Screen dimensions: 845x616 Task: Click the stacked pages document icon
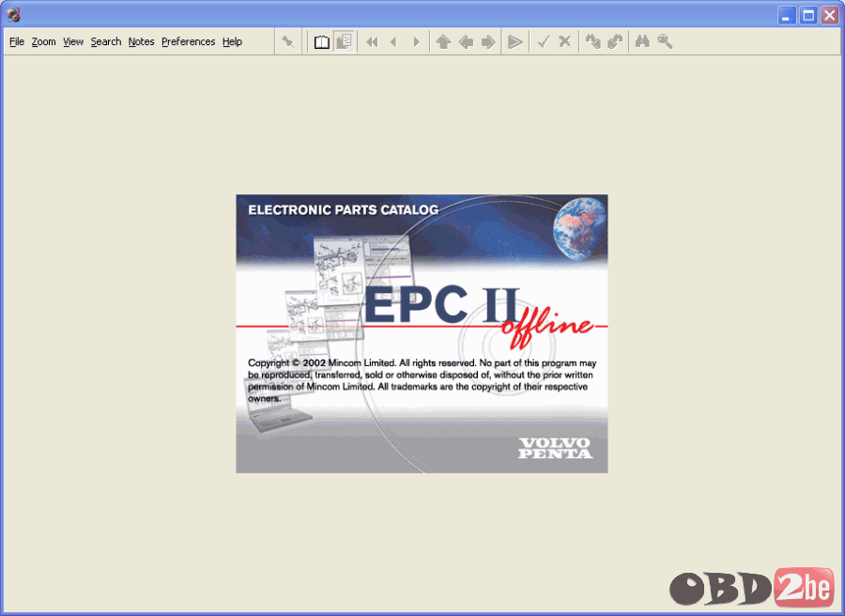[x=344, y=41]
